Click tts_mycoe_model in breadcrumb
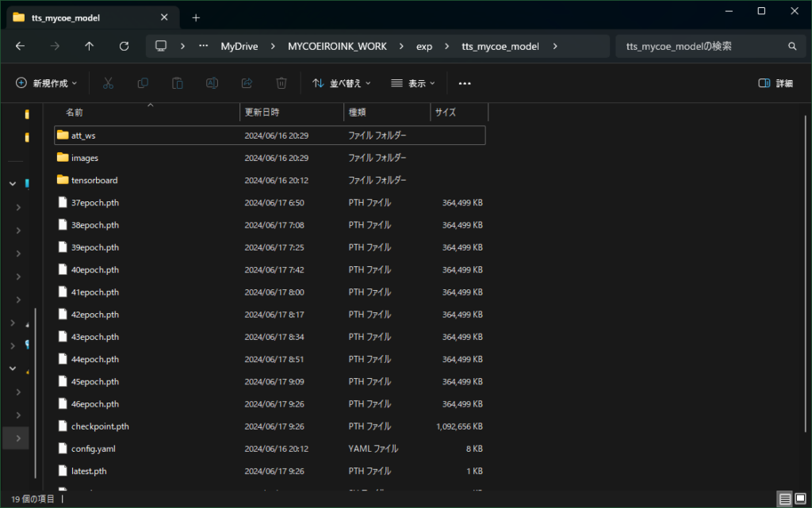 500,46
